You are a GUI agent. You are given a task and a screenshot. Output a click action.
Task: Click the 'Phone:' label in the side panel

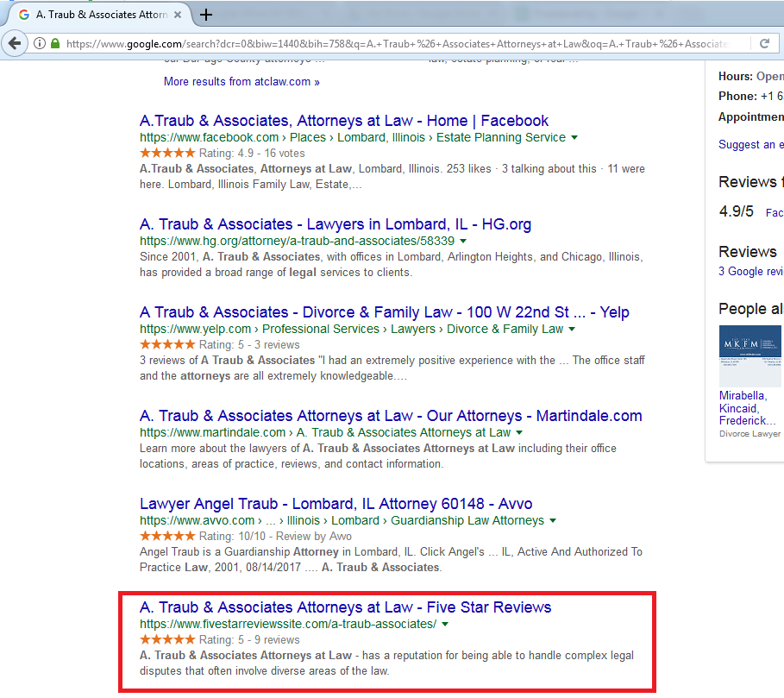click(738, 96)
